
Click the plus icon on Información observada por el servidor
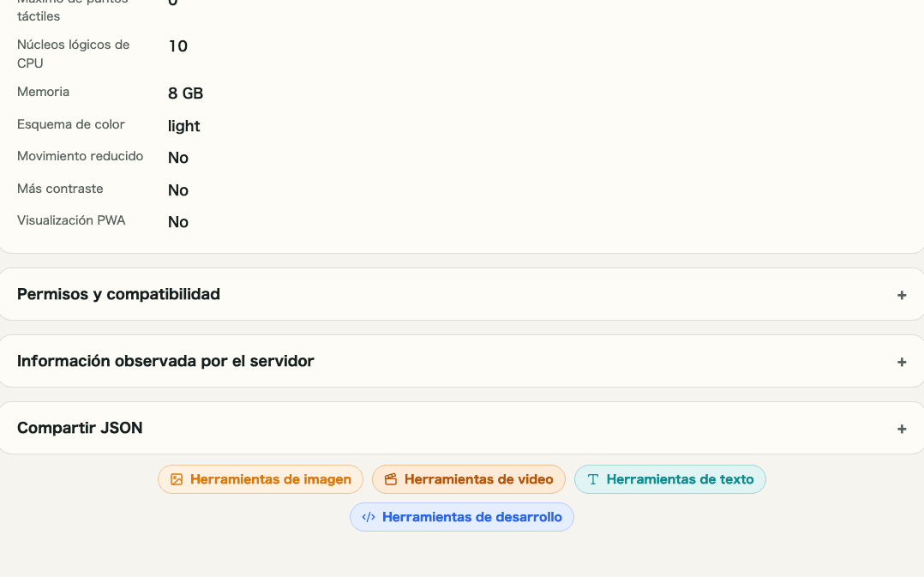902,362
